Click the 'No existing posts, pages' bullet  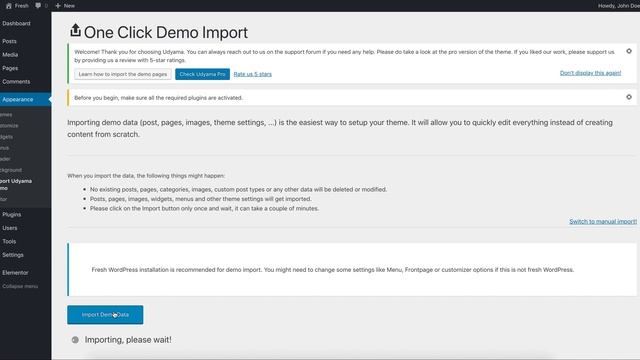238,189
